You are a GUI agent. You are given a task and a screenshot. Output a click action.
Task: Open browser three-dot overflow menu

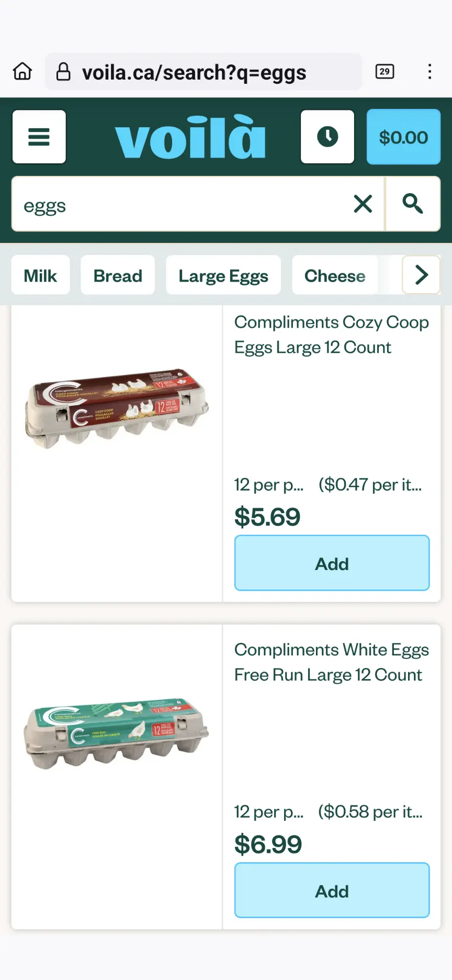[430, 71]
